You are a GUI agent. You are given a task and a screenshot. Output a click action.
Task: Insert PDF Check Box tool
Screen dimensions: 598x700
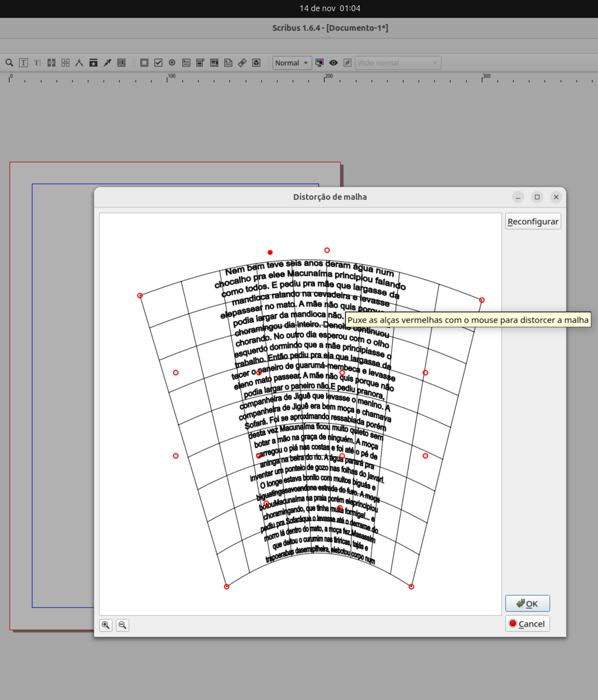point(158,63)
